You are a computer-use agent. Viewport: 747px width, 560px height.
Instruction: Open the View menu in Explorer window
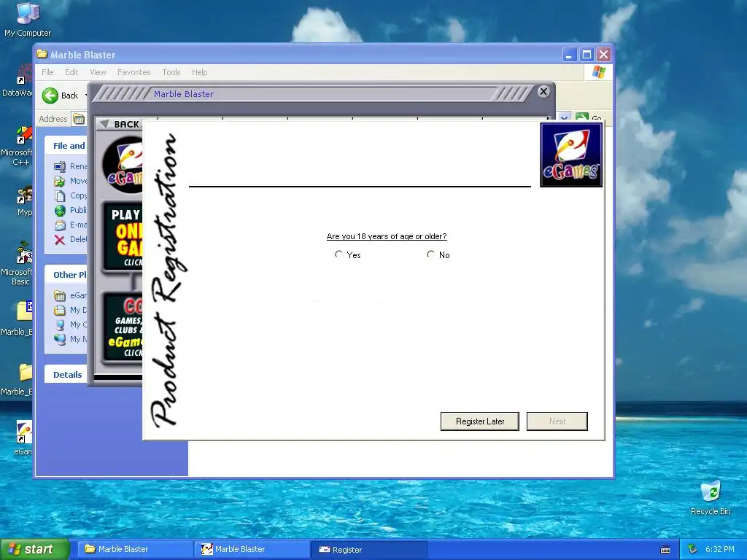point(98,72)
